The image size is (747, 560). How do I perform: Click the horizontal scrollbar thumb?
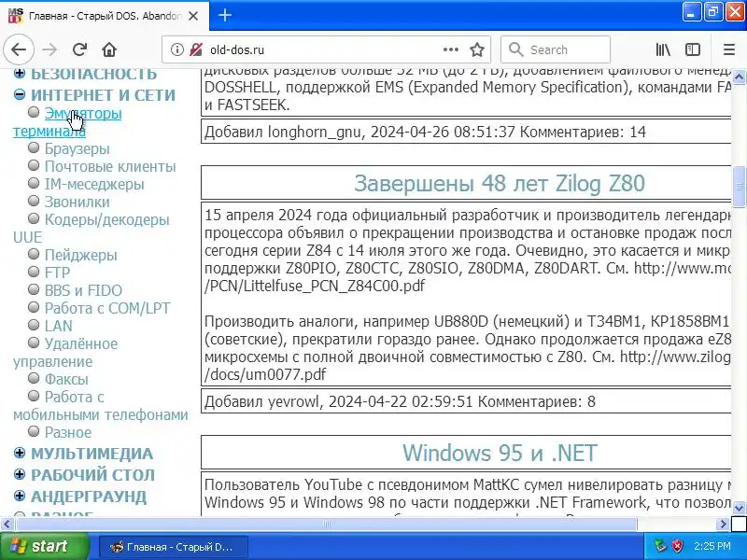pos(326,525)
